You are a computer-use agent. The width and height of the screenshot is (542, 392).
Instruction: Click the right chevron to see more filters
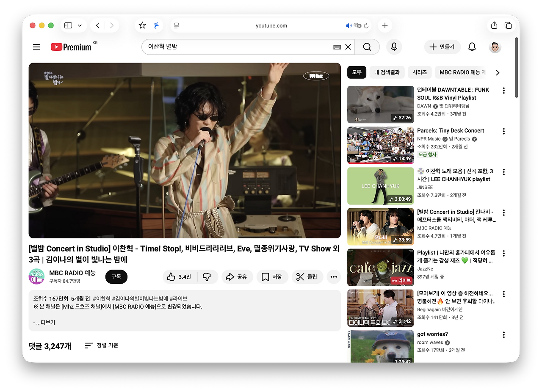[498, 72]
